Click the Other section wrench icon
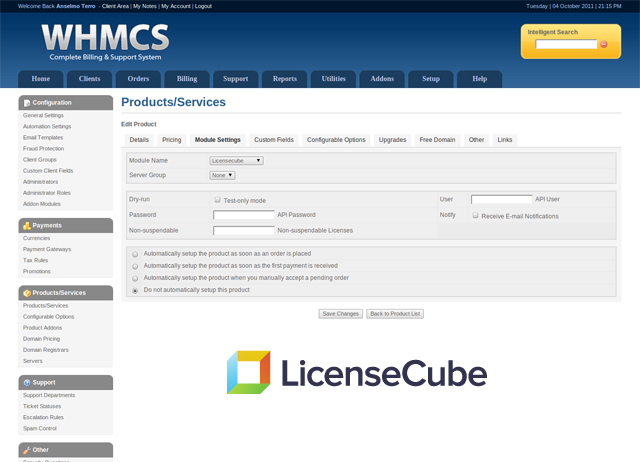This screenshot has height=462, width=640. (27, 450)
